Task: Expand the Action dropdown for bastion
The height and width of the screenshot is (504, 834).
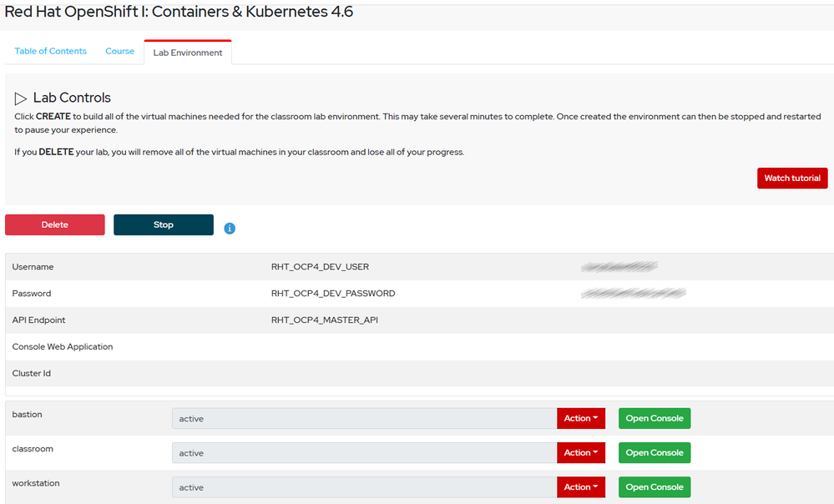Action: coord(581,419)
